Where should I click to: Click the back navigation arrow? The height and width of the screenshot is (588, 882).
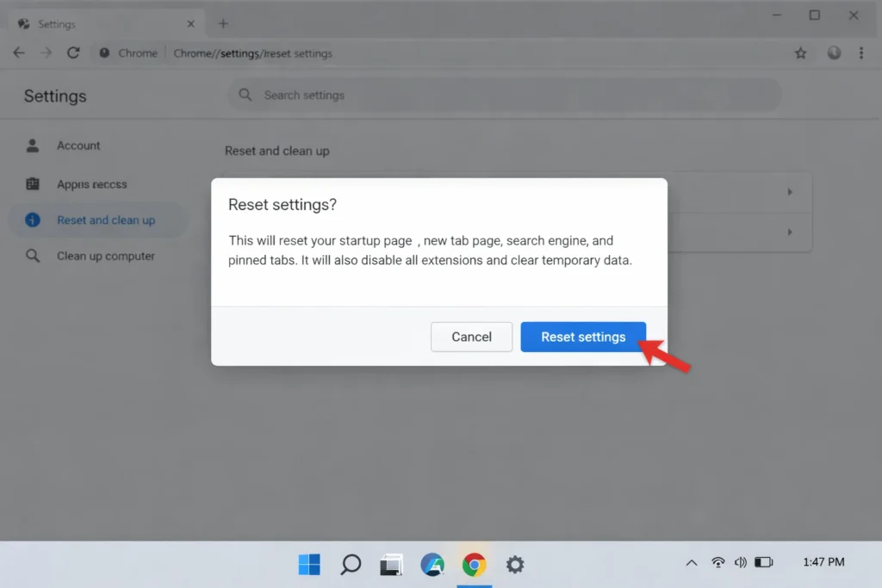19,53
